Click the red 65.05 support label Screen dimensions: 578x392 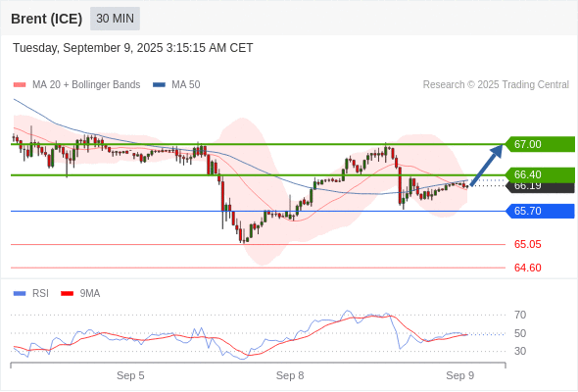[527, 244]
